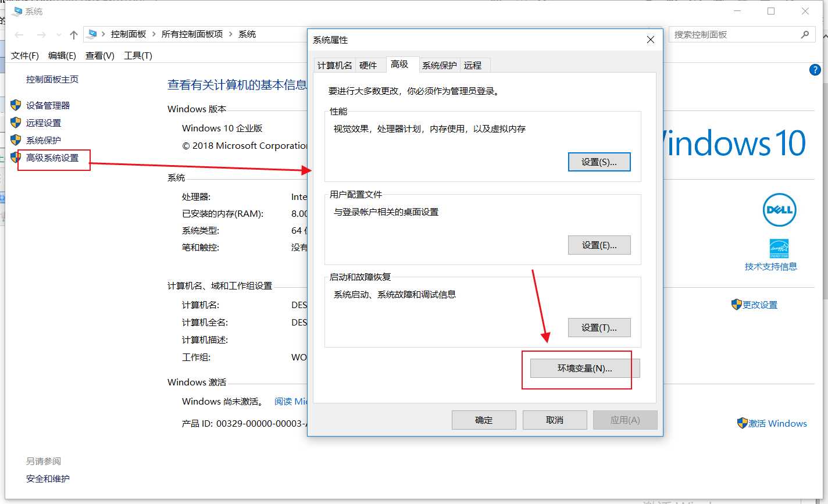Maximize the System window
This screenshot has height=504, width=828.
pos(771,11)
